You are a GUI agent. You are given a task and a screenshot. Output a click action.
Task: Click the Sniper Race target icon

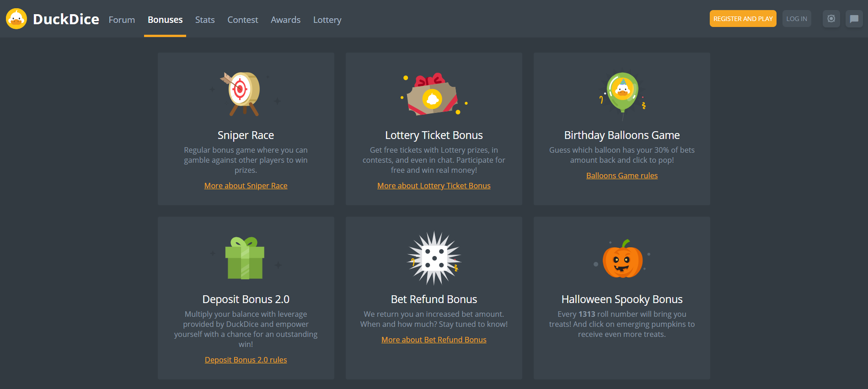pyautogui.click(x=245, y=94)
